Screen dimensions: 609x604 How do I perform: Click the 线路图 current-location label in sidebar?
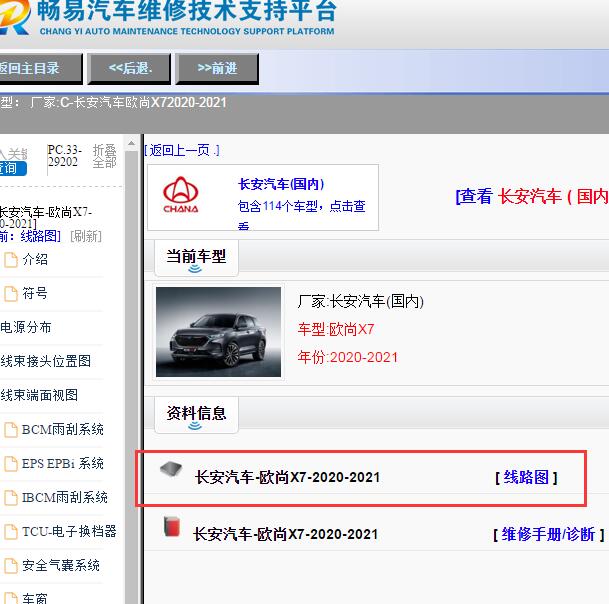pos(40,236)
